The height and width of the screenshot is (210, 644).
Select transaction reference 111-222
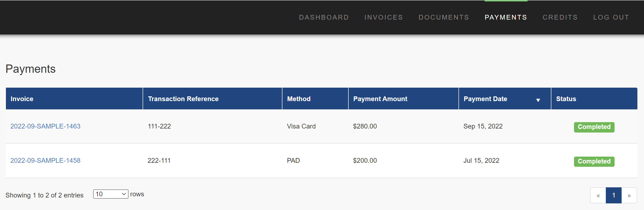pyautogui.click(x=159, y=126)
